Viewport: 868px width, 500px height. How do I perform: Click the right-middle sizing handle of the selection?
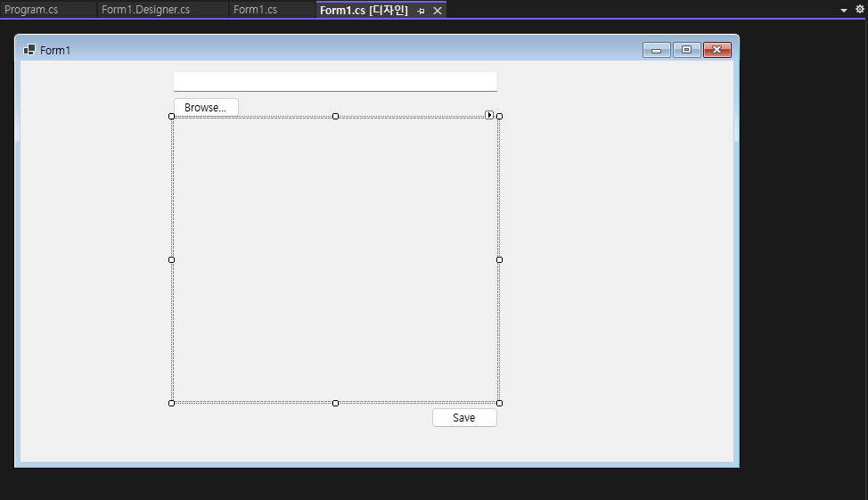[499, 259]
